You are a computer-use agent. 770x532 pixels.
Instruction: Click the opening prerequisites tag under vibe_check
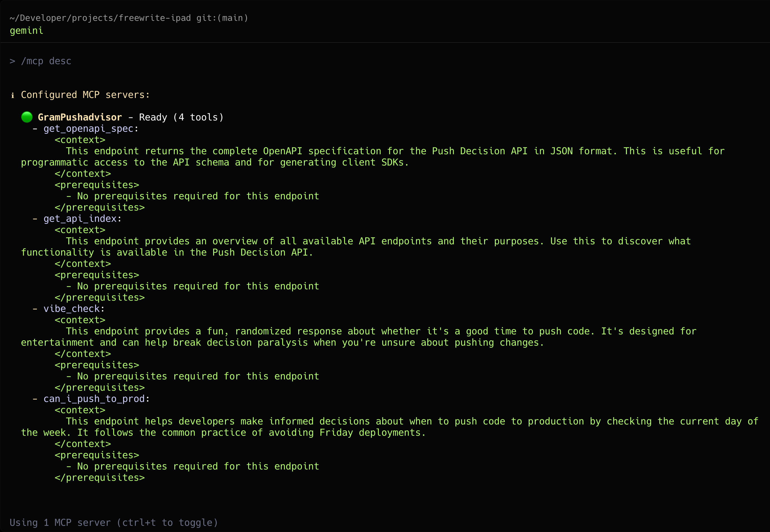point(97,365)
